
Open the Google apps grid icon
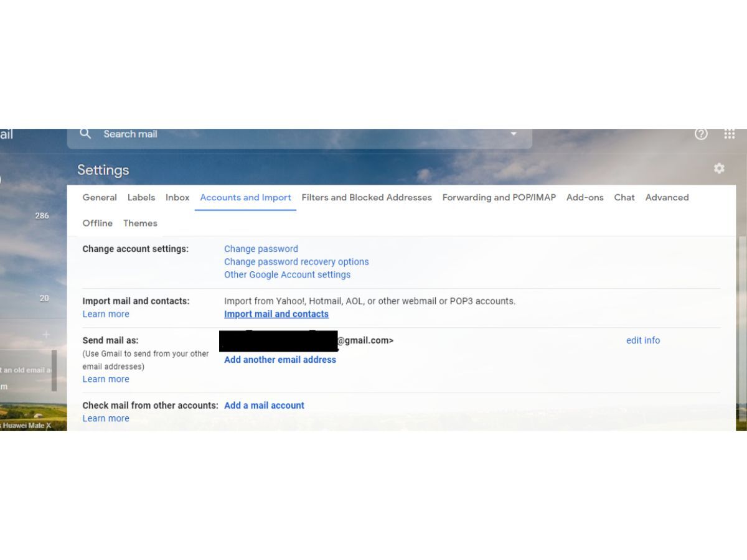730,134
